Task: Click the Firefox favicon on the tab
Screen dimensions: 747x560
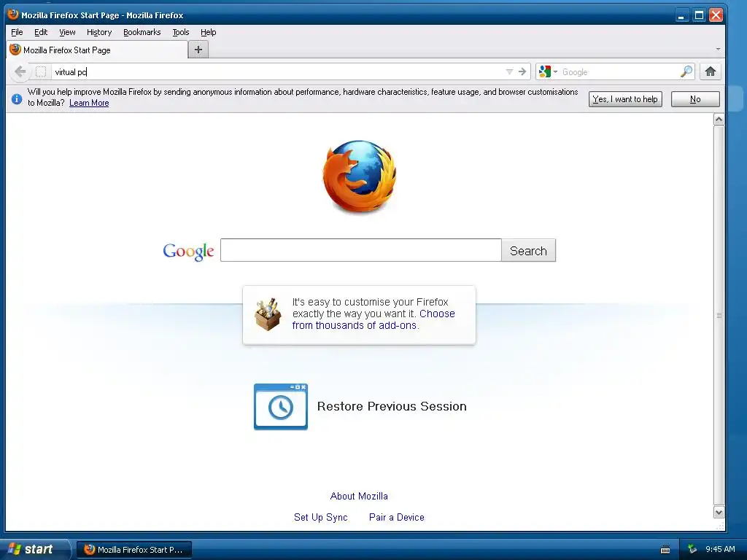Action: (15, 50)
